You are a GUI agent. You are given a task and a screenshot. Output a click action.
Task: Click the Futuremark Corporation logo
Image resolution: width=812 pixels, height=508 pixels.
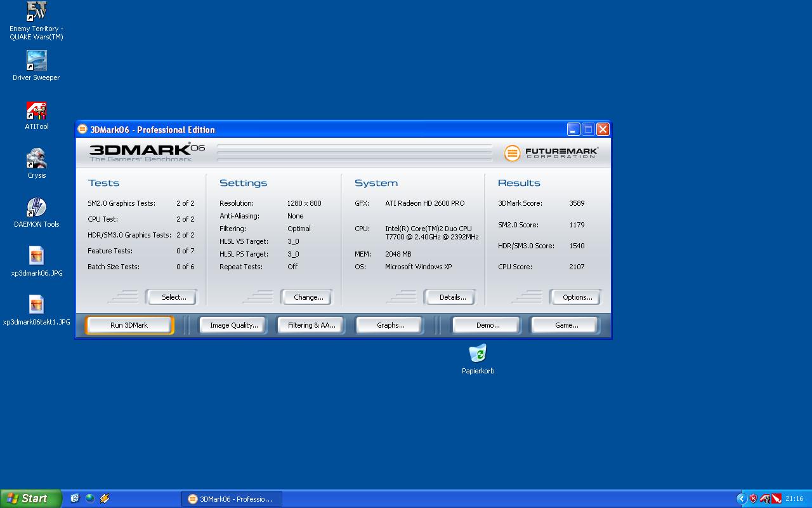click(x=551, y=153)
